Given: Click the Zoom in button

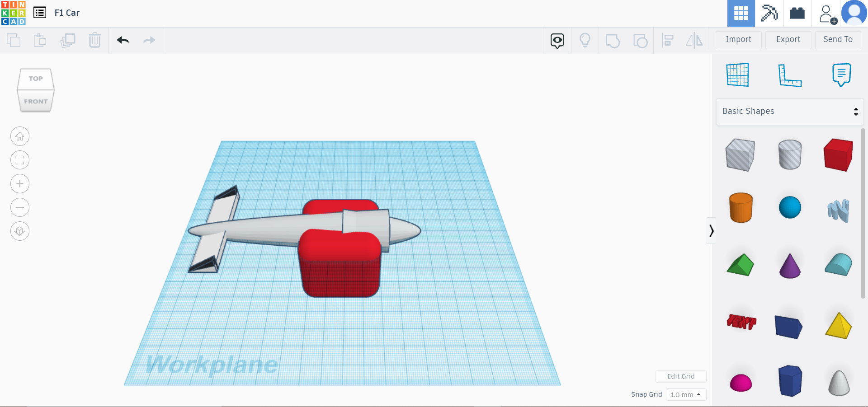Looking at the screenshot, I should 20,184.
